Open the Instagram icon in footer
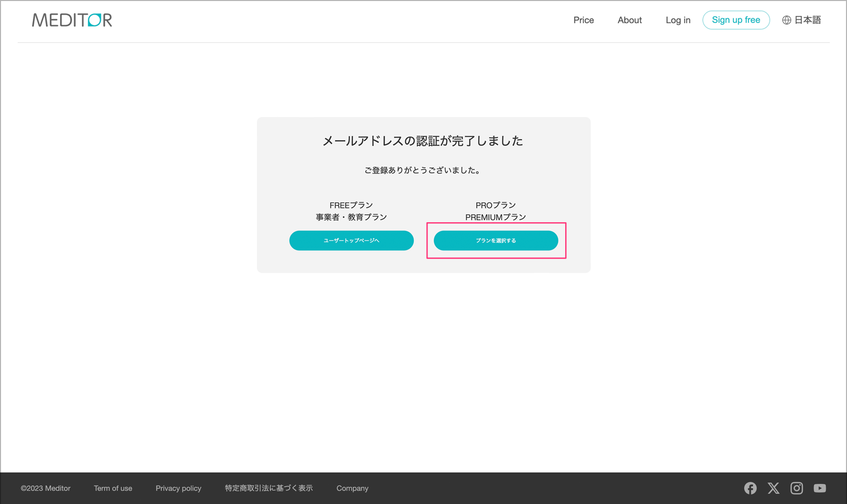The height and width of the screenshot is (504, 847). tap(797, 488)
